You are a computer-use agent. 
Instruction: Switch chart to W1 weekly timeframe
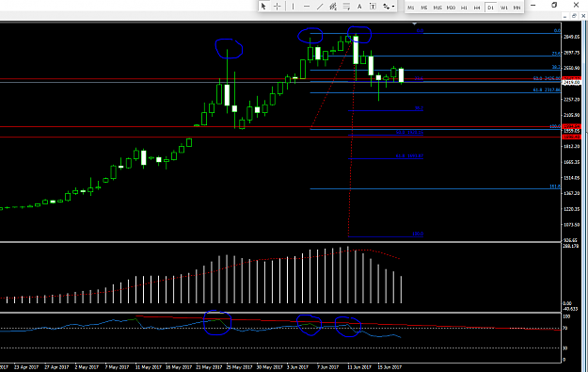[x=504, y=8]
